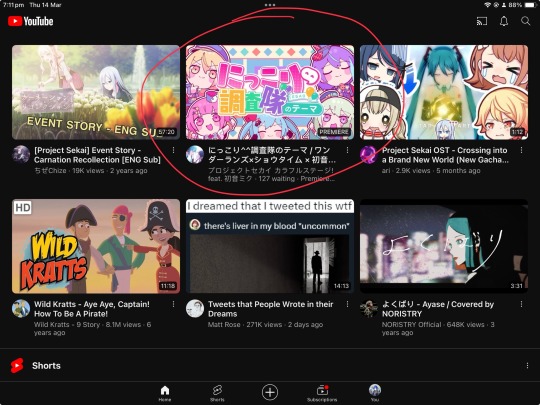Open ari channel avatar
Viewport: 540px width, 405px height.
(369, 154)
